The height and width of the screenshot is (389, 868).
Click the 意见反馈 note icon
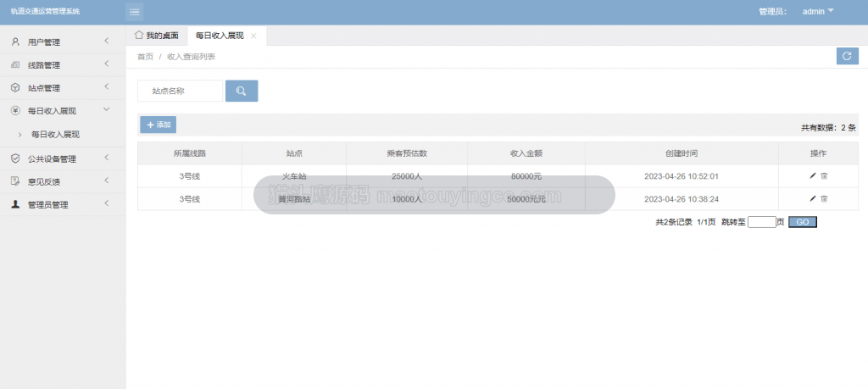click(15, 181)
